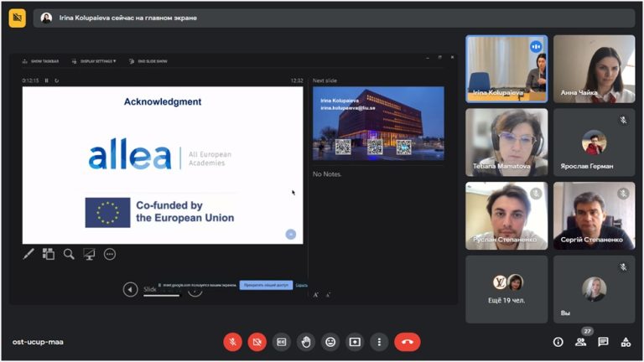Screen dimensions: 644x362
Task: Increase the notes text size
Action: [316, 295]
